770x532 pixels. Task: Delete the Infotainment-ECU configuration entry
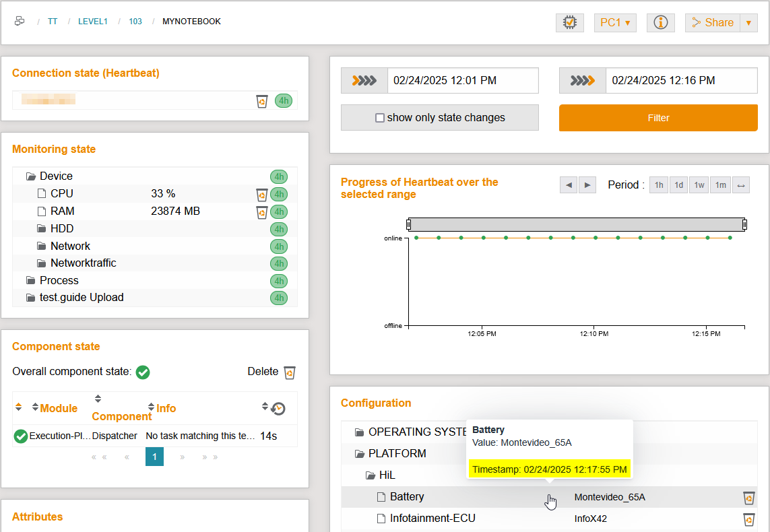tap(748, 519)
